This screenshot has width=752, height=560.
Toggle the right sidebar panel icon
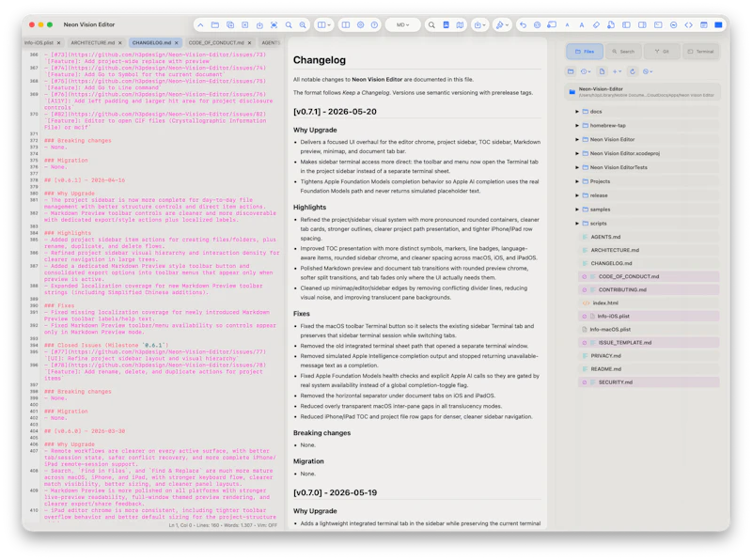[642, 25]
